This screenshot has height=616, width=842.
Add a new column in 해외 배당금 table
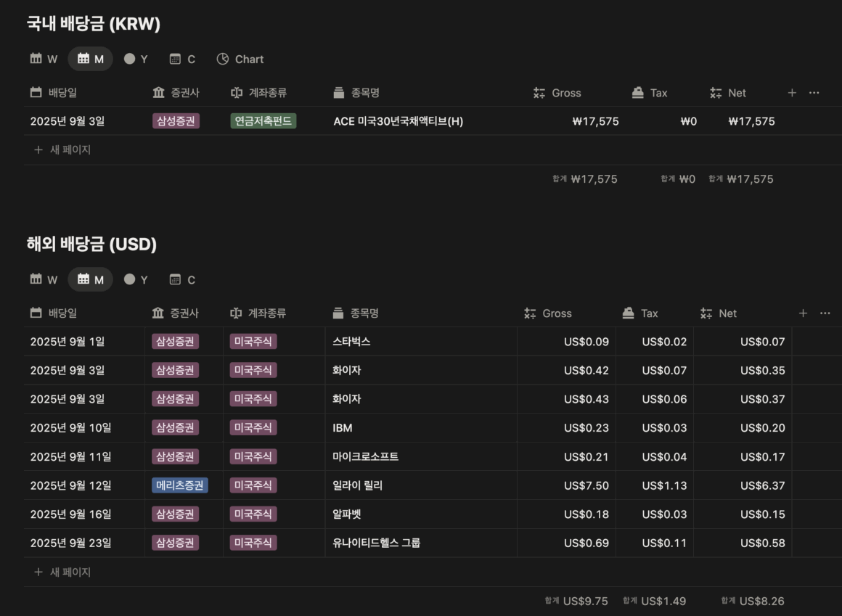pyautogui.click(x=803, y=313)
